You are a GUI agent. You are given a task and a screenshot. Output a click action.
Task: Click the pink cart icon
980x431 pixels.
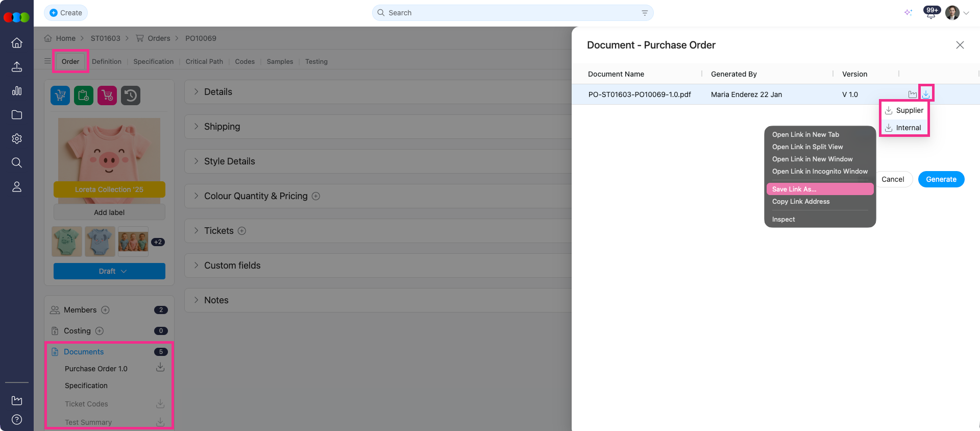click(x=107, y=95)
